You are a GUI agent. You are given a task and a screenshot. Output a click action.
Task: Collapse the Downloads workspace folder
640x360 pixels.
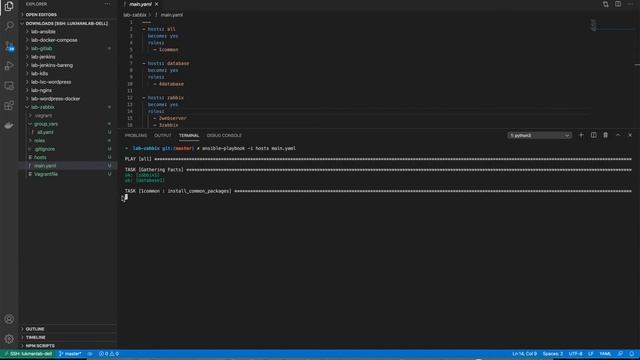(x=67, y=23)
